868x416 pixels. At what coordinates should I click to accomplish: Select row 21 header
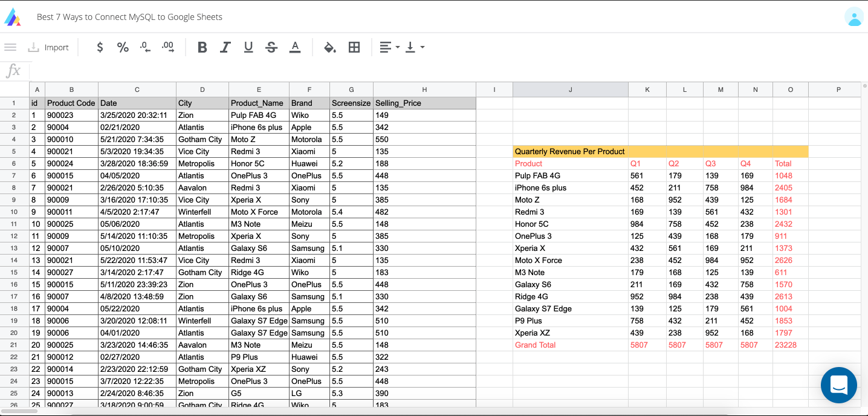point(15,345)
